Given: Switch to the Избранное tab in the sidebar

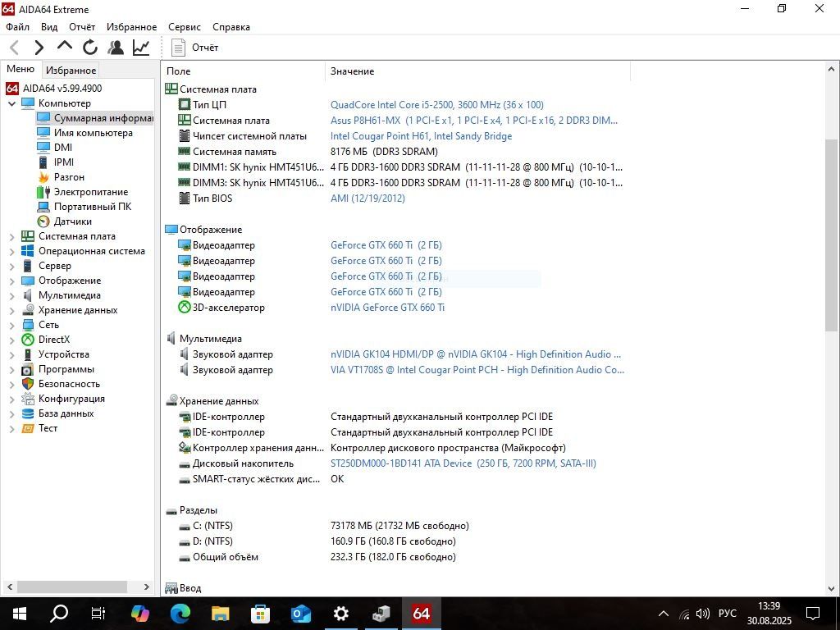Looking at the screenshot, I should pos(71,71).
